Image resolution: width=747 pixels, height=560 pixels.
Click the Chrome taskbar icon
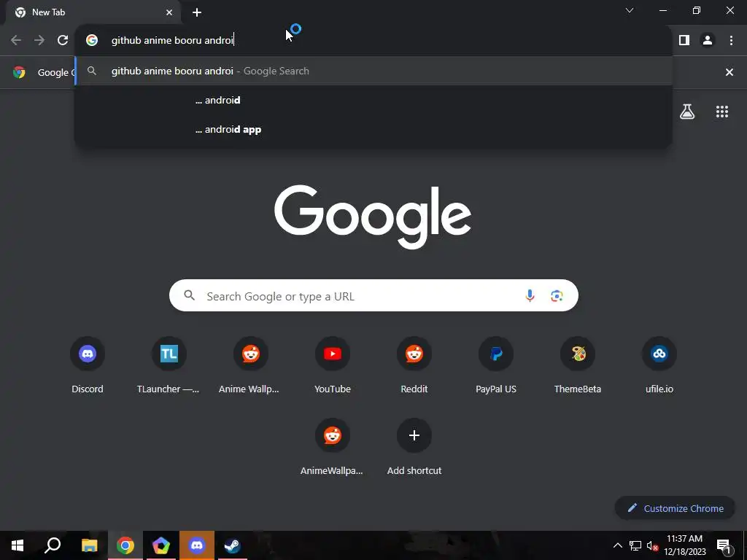(x=125, y=545)
